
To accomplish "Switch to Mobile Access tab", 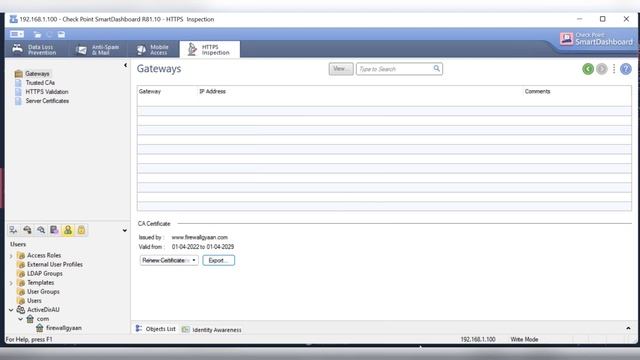I will 153,50.
